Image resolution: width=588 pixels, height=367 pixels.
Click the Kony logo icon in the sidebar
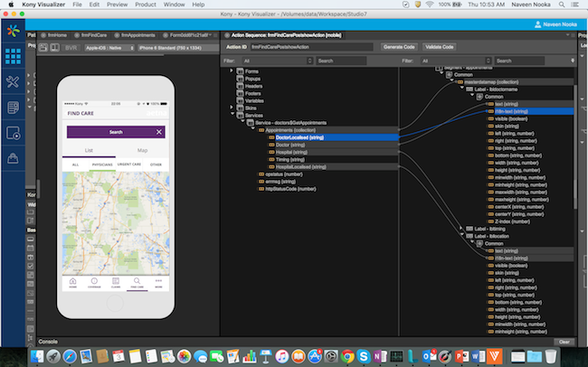(x=14, y=31)
